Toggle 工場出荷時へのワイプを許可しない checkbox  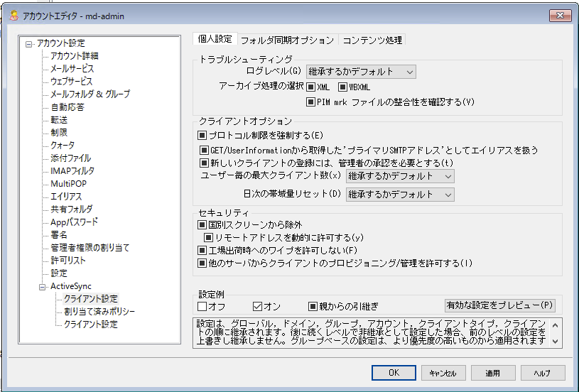(202, 251)
